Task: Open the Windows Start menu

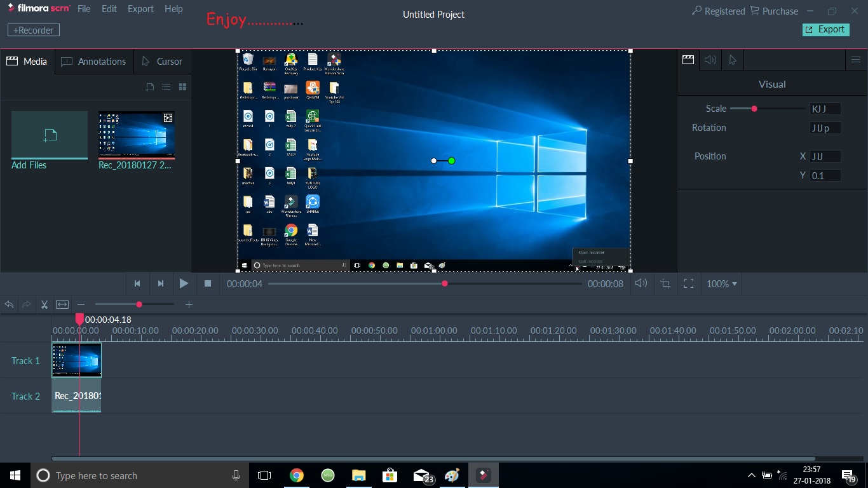Action: tap(15, 475)
